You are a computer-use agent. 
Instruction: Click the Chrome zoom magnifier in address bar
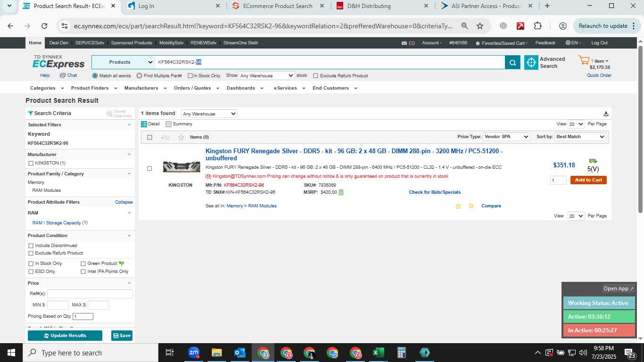tap(464, 26)
